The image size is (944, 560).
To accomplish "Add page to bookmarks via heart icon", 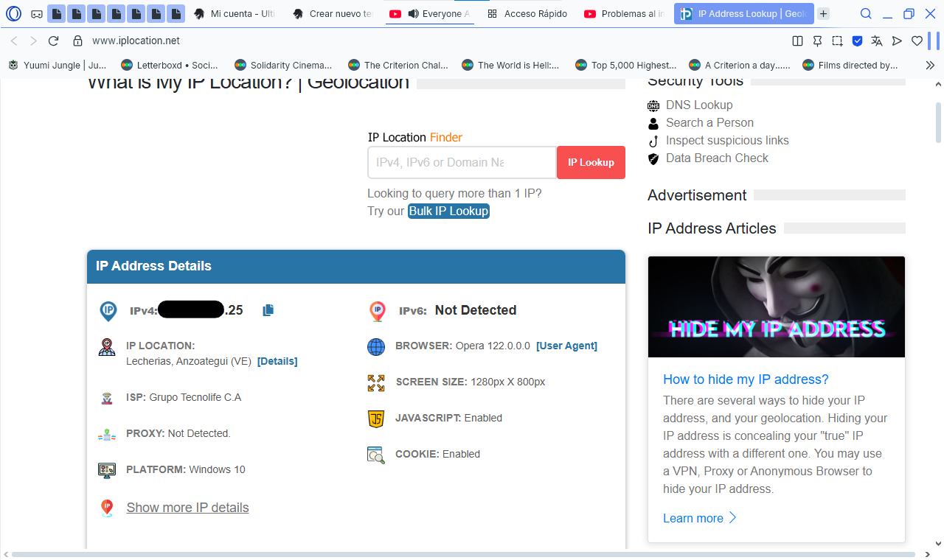I will (x=917, y=41).
